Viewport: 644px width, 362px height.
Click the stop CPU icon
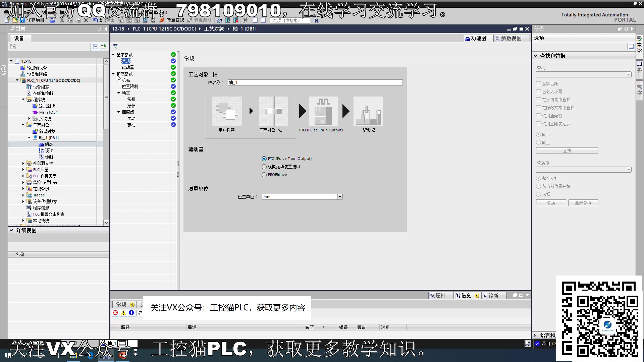pyautogui.click(x=236, y=20)
